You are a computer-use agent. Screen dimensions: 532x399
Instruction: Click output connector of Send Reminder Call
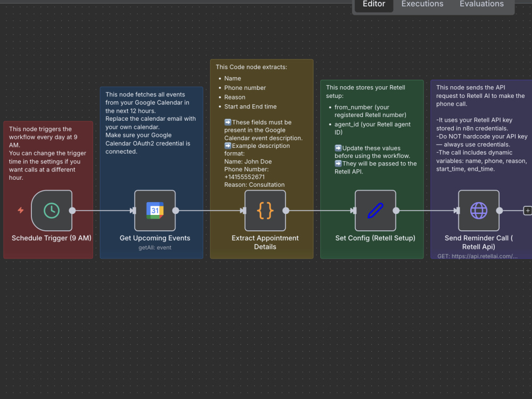[500, 211]
